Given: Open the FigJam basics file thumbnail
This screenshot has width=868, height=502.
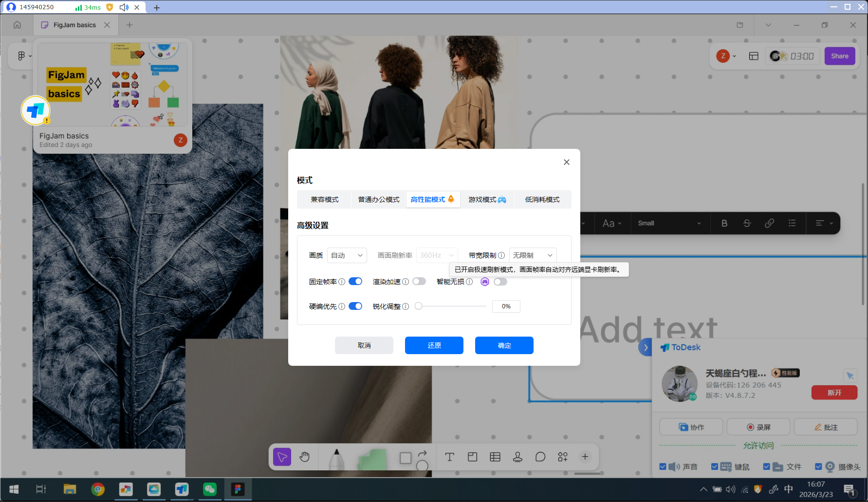Looking at the screenshot, I should (x=112, y=85).
